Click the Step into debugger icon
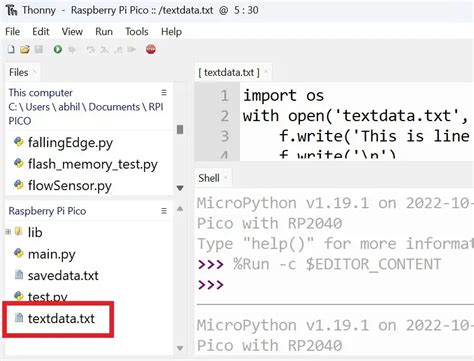The height and width of the screenshot is (361, 474). (x=104, y=50)
